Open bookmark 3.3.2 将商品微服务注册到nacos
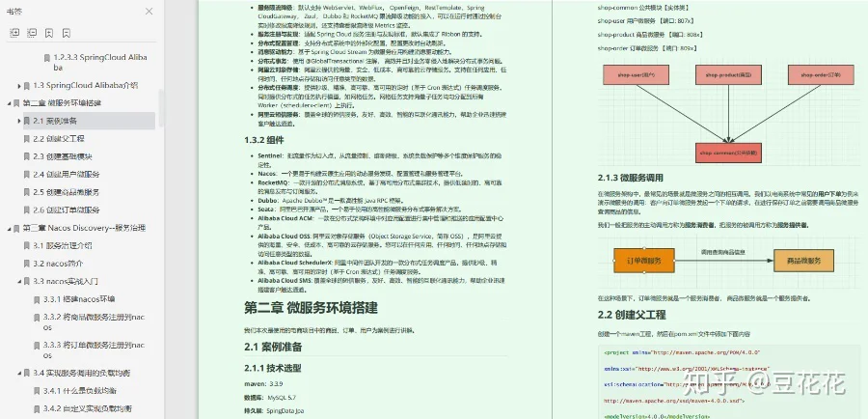 95,322
